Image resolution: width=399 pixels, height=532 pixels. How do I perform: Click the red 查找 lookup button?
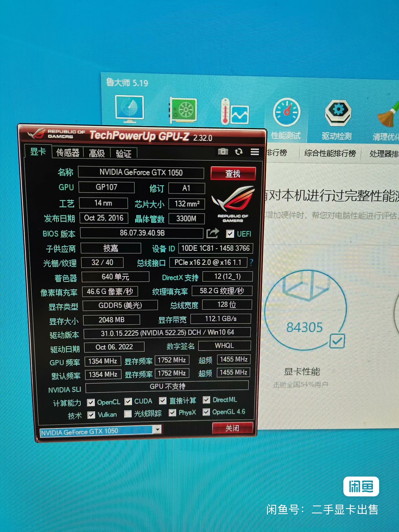[233, 173]
